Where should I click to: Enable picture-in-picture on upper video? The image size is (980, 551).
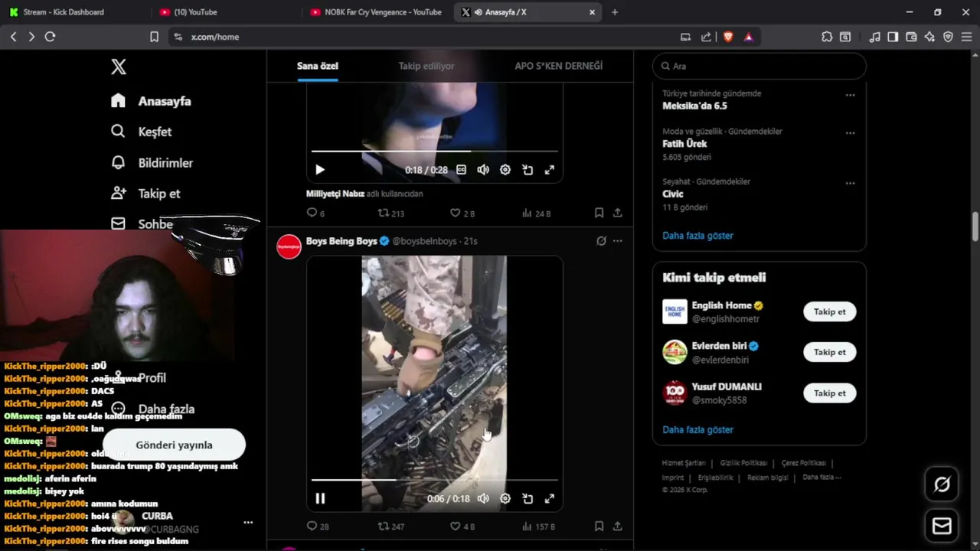point(528,170)
